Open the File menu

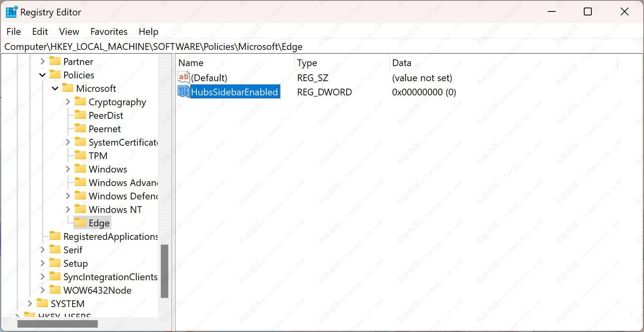tap(14, 32)
